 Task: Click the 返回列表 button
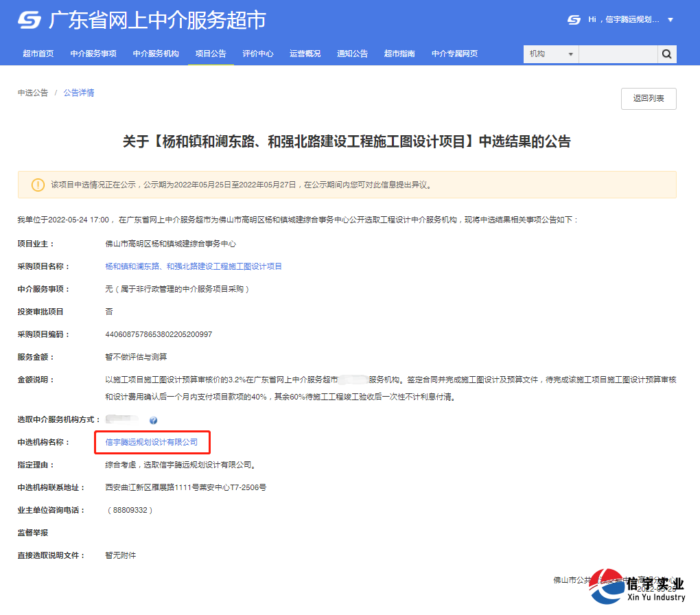(x=648, y=98)
